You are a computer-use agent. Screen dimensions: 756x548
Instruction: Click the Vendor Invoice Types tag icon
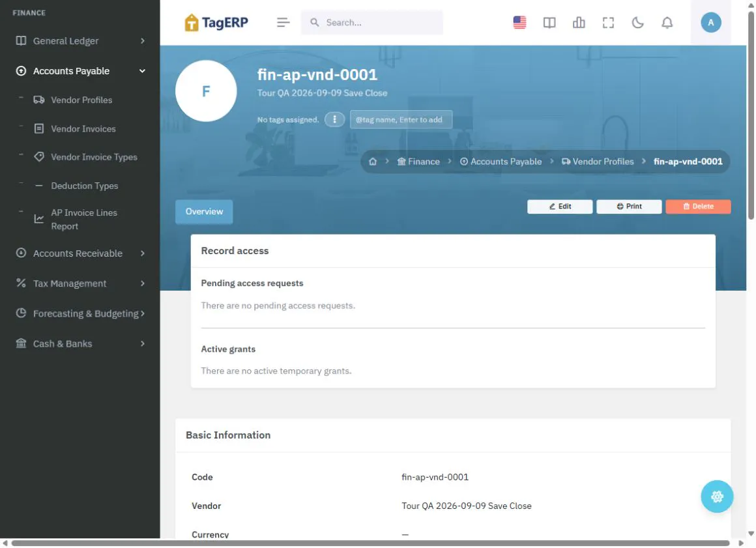39,156
